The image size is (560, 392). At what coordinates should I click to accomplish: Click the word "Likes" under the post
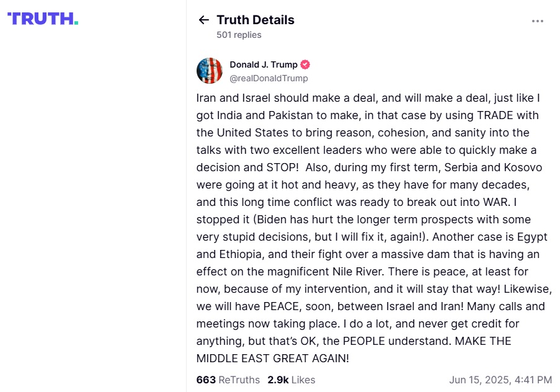pyautogui.click(x=303, y=380)
